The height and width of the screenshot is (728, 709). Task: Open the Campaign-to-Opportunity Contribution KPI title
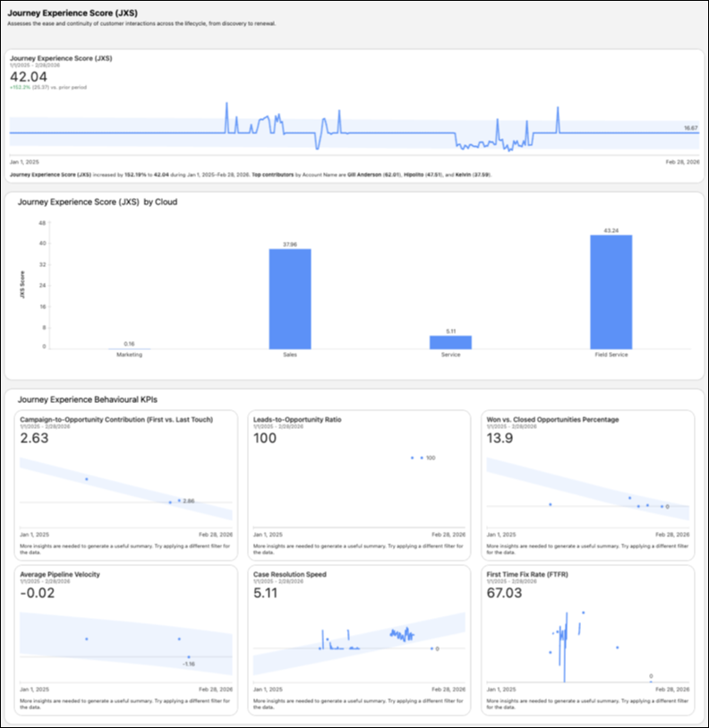(116, 420)
